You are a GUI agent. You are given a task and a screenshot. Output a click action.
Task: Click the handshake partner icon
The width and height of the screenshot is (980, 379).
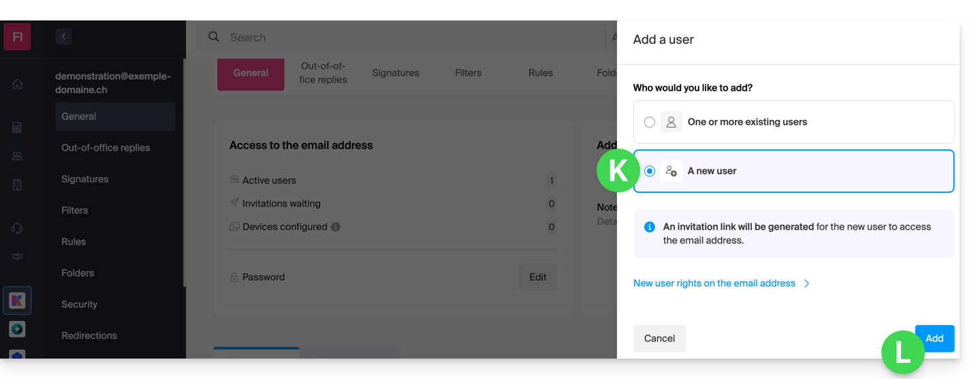[x=17, y=256]
